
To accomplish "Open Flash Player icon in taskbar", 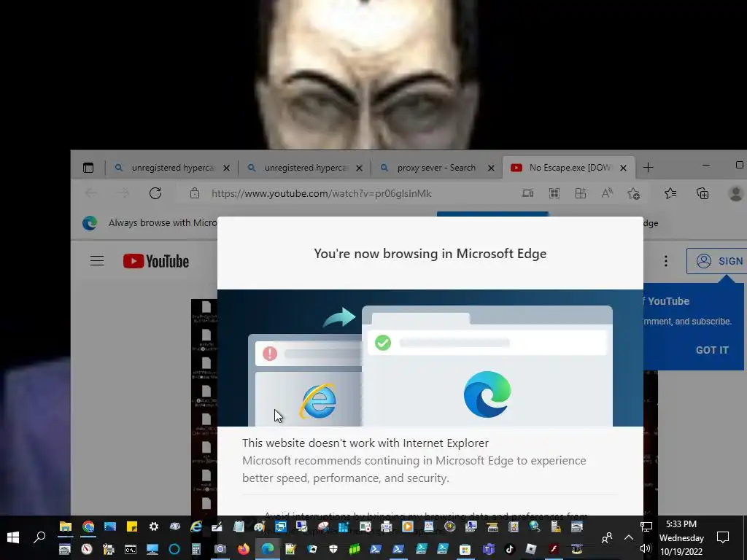I will (x=554, y=549).
